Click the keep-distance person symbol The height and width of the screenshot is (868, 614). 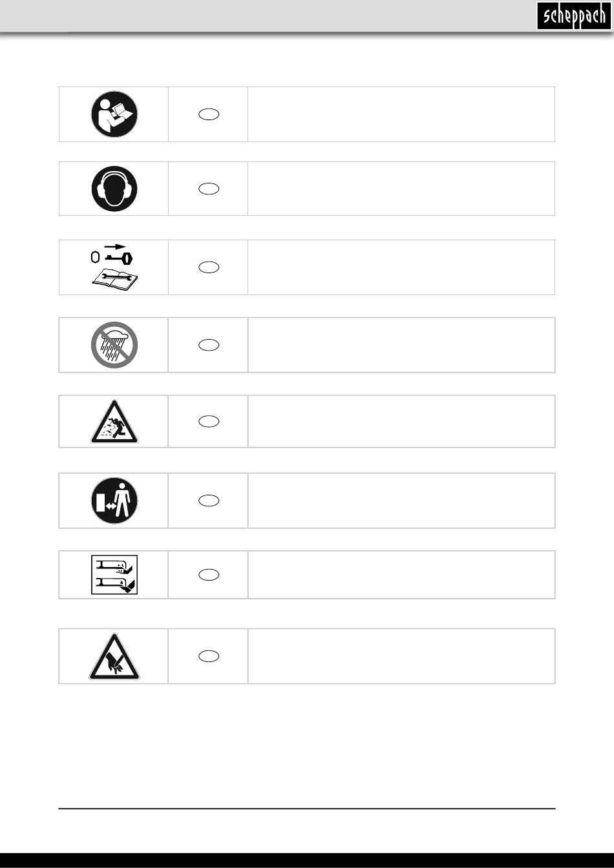tap(114, 501)
